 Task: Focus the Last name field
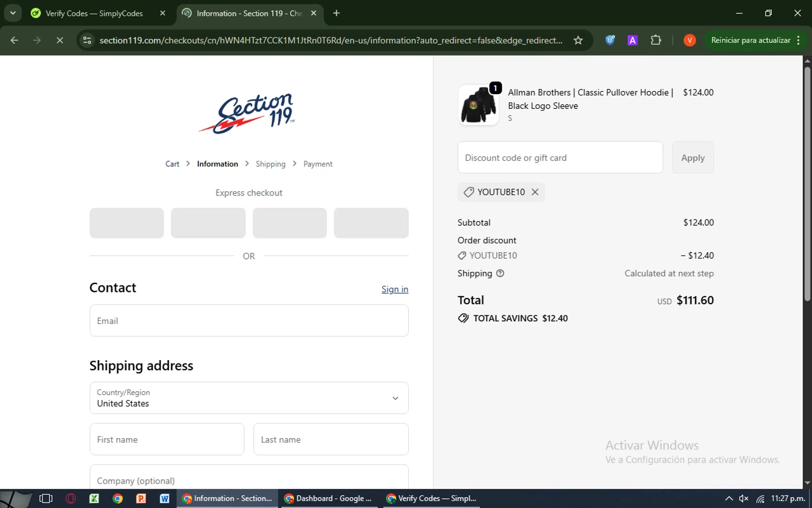pos(331,439)
